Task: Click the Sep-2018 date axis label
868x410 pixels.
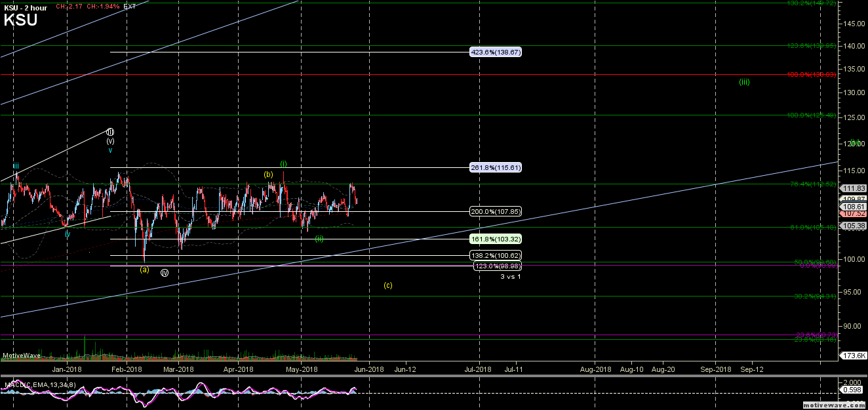Action: [716, 369]
